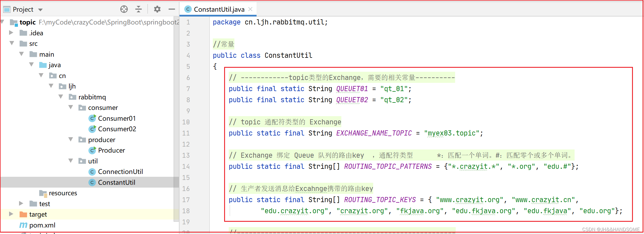Screen dimensions: 644x234
Task: Click the producer package icon
Action: click(x=82, y=139)
